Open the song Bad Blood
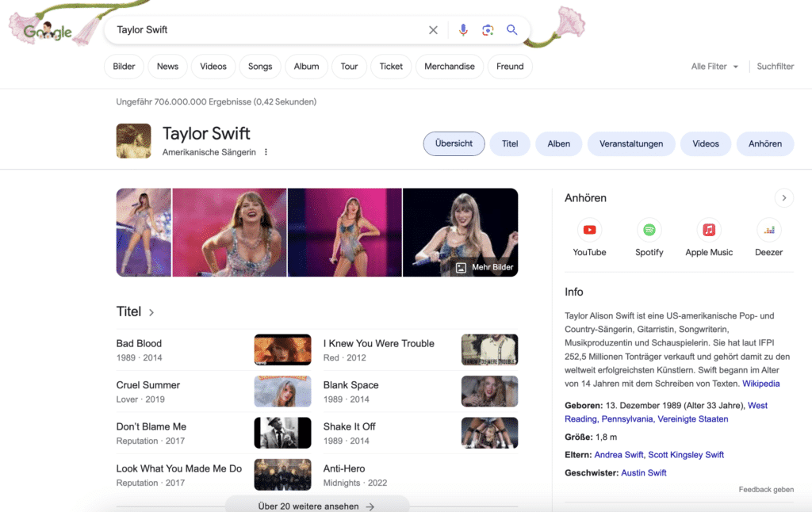The image size is (812, 512). tap(139, 343)
